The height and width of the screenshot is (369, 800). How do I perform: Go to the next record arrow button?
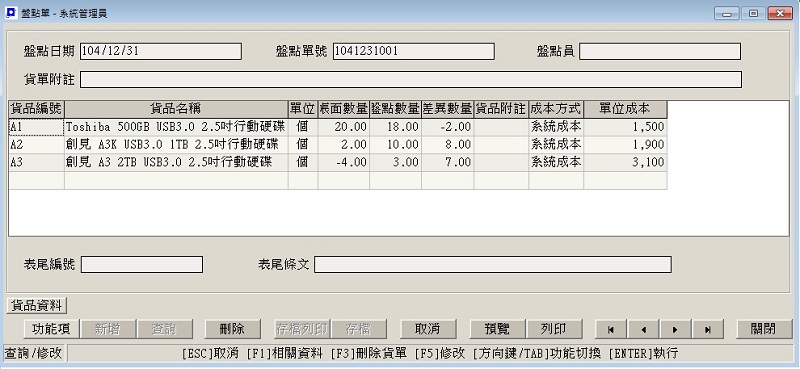(675, 329)
